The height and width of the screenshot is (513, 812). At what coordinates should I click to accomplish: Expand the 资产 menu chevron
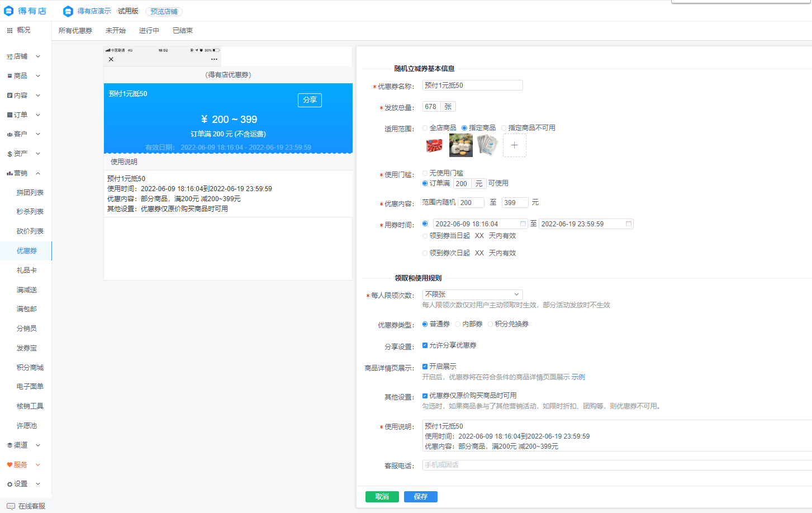38,154
